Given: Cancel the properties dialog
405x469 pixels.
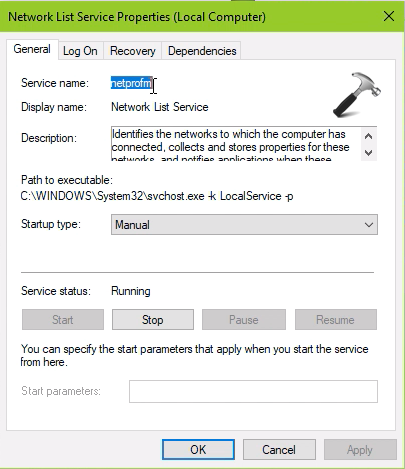Looking at the screenshot, I should (x=279, y=450).
